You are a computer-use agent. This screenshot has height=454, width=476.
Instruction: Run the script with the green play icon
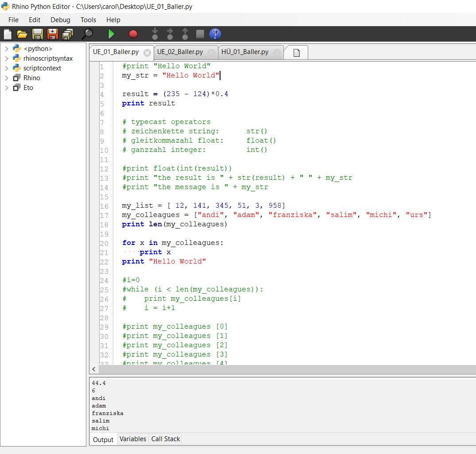tap(111, 34)
